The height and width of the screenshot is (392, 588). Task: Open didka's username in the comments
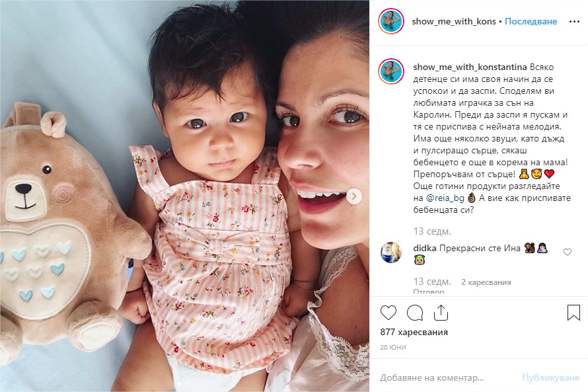[425, 248]
